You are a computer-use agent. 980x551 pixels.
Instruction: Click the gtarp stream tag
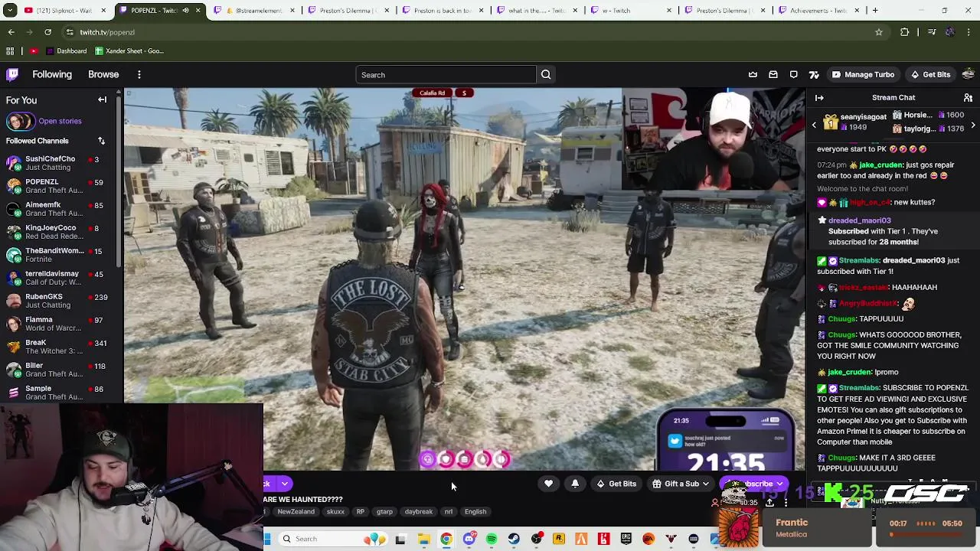coord(384,512)
